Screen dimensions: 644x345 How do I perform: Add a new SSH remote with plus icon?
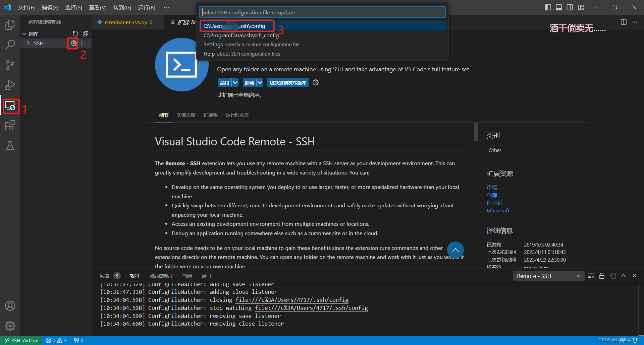(82, 43)
